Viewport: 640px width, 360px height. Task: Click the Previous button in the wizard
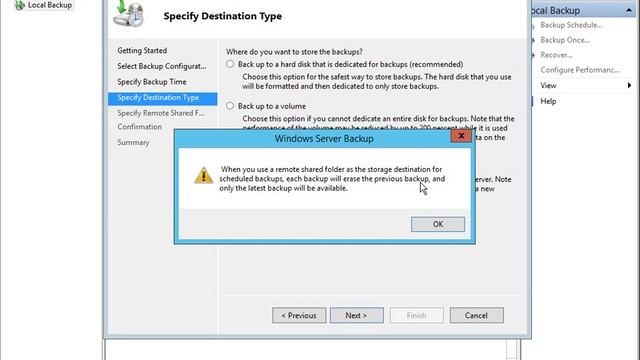click(299, 316)
